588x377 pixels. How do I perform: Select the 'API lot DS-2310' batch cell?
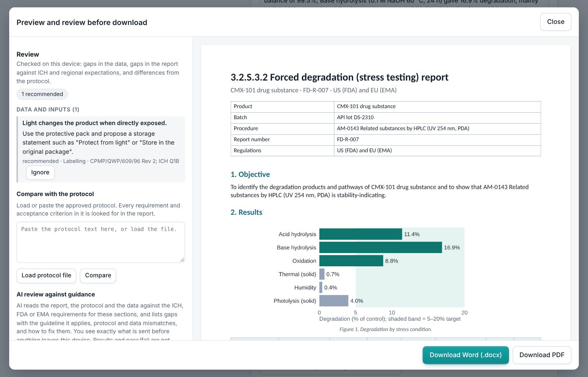point(437,118)
